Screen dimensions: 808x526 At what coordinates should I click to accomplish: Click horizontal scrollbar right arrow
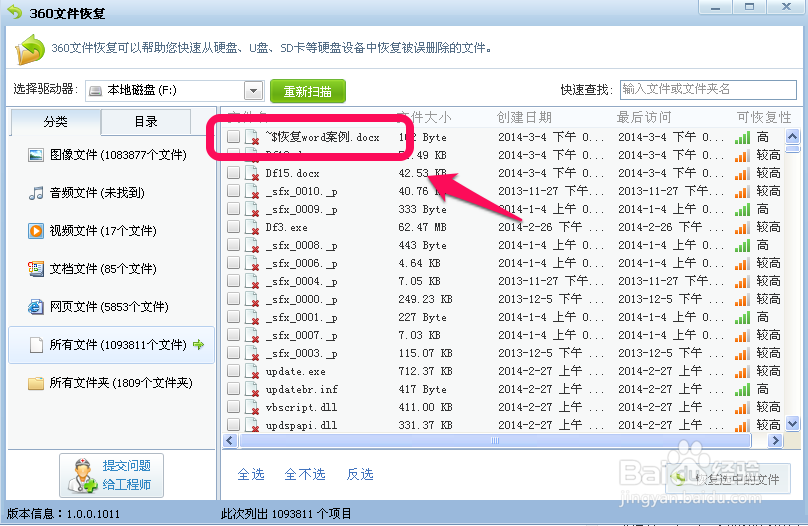point(775,441)
